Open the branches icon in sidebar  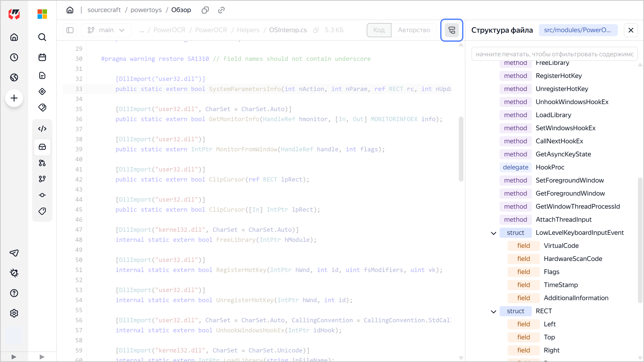42,179
